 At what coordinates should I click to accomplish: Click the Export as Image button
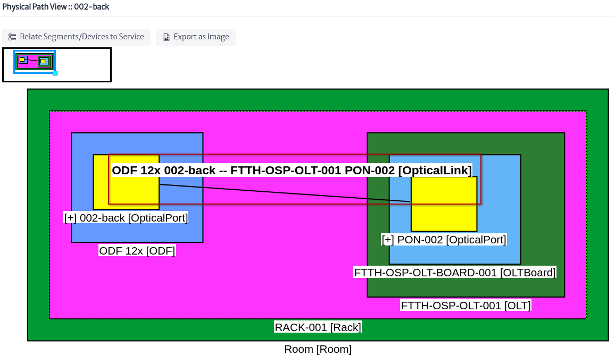tap(196, 37)
